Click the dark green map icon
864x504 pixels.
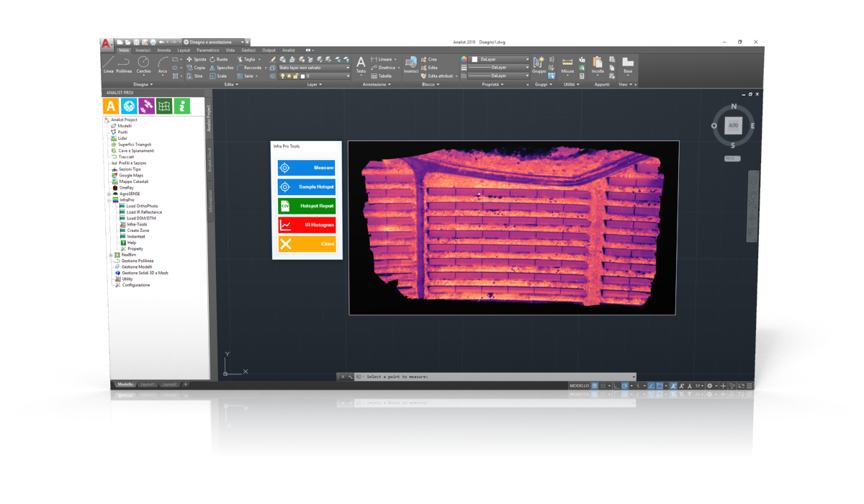pos(164,106)
